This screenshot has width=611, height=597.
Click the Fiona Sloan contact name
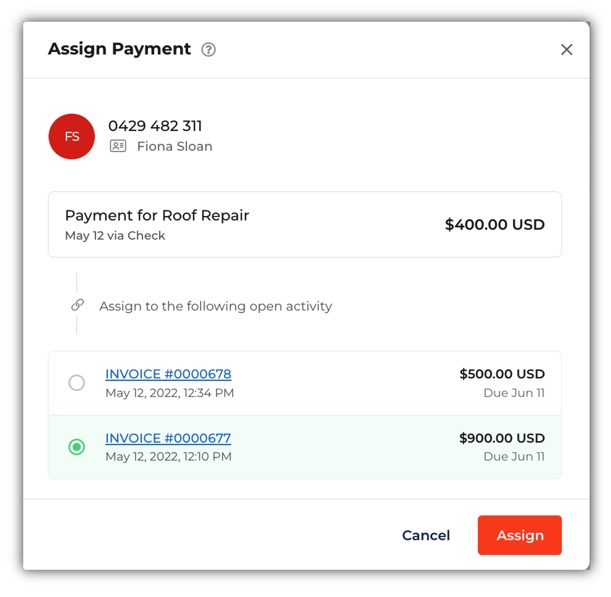click(x=175, y=147)
